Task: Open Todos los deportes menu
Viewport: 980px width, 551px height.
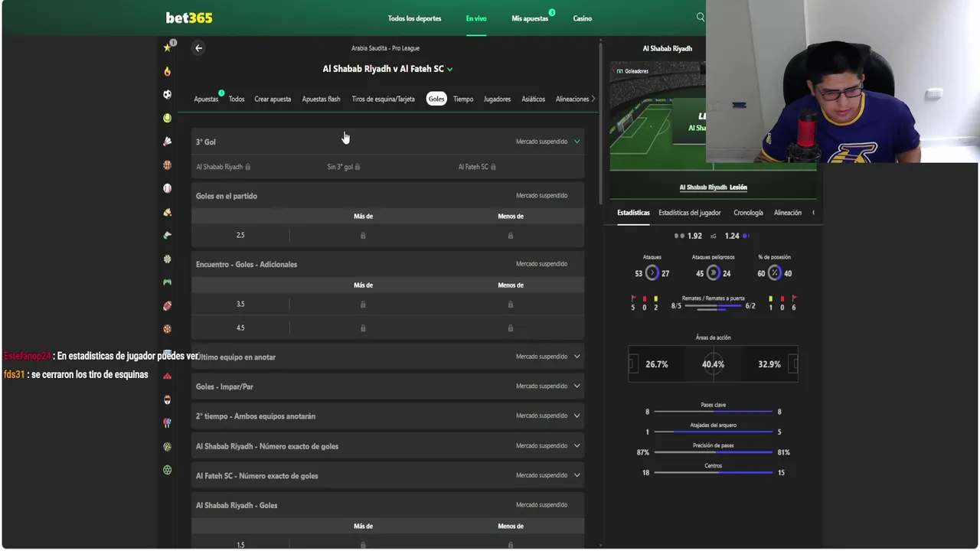Action: [414, 18]
